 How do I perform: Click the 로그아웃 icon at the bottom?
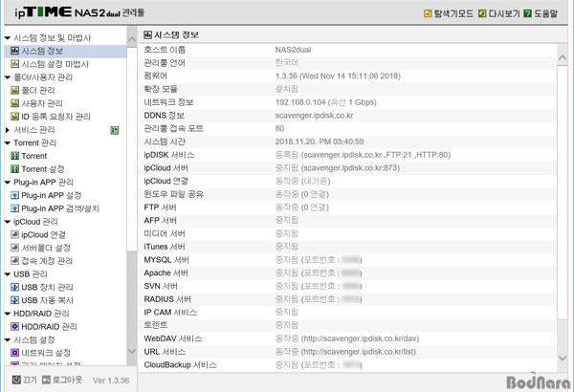pyautogui.click(x=46, y=380)
